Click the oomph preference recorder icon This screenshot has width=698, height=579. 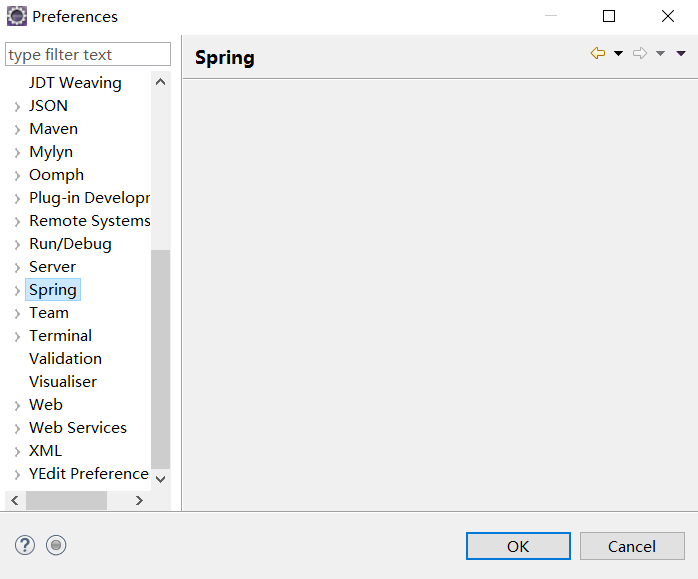point(56,545)
